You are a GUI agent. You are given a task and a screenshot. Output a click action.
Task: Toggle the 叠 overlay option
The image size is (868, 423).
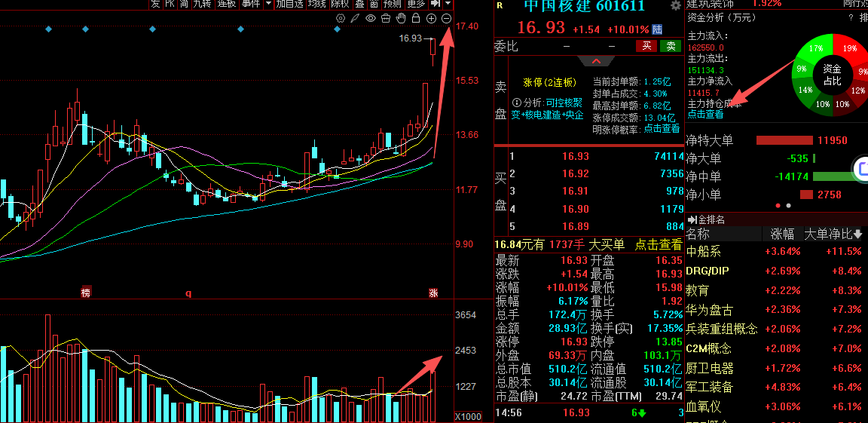point(359,4)
